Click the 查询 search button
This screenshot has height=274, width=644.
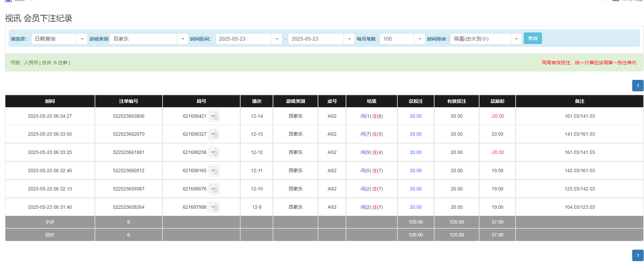532,39
